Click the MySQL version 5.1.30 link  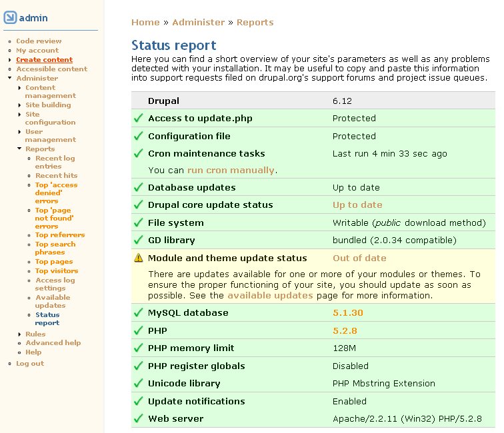pyautogui.click(x=347, y=312)
